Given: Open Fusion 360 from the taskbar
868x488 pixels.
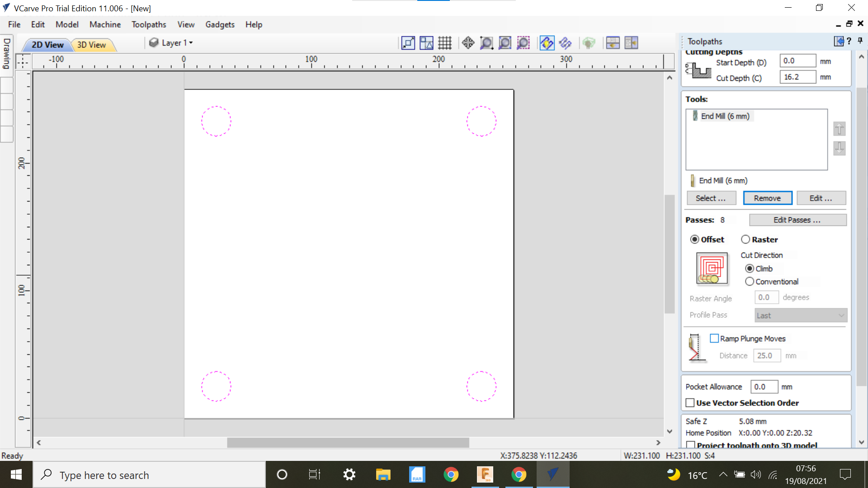Looking at the screenshot, I should tap(485, 475).
